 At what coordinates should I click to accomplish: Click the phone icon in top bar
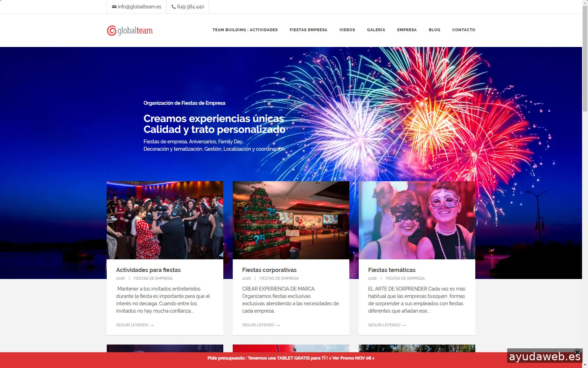point(174,7)
